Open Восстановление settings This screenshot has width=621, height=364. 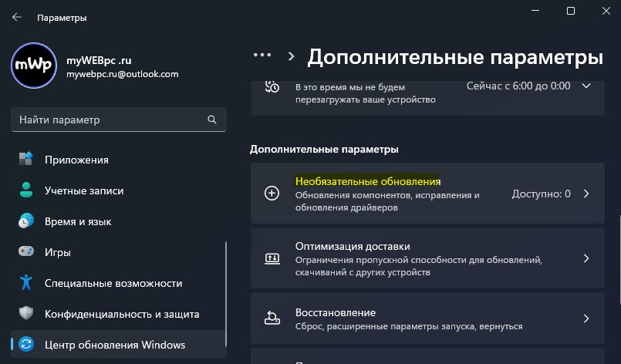click(x=427, y=318)
